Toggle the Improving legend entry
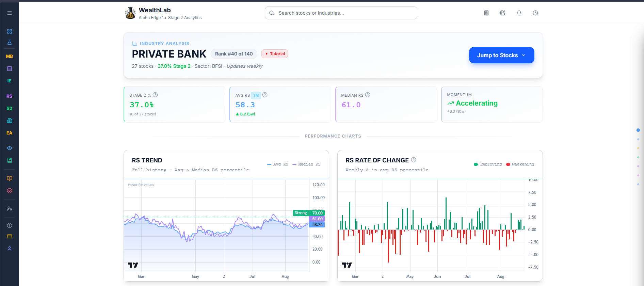Viewport: 644px width, 286px height. [x=488, y=164]
